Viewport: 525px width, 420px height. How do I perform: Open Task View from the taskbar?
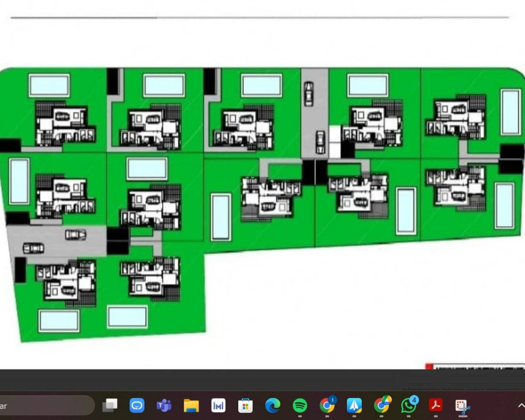click(x=110, y=406)
